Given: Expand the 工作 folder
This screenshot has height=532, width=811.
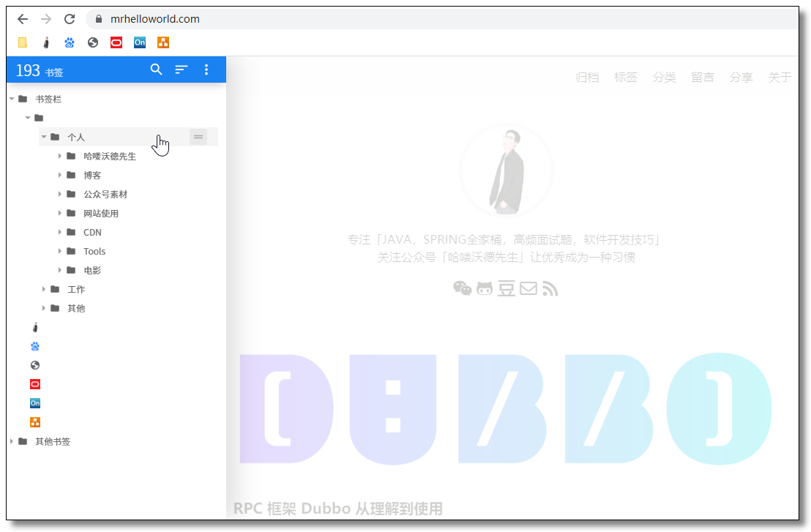Looking at the screenshot, I should (43, 289).
